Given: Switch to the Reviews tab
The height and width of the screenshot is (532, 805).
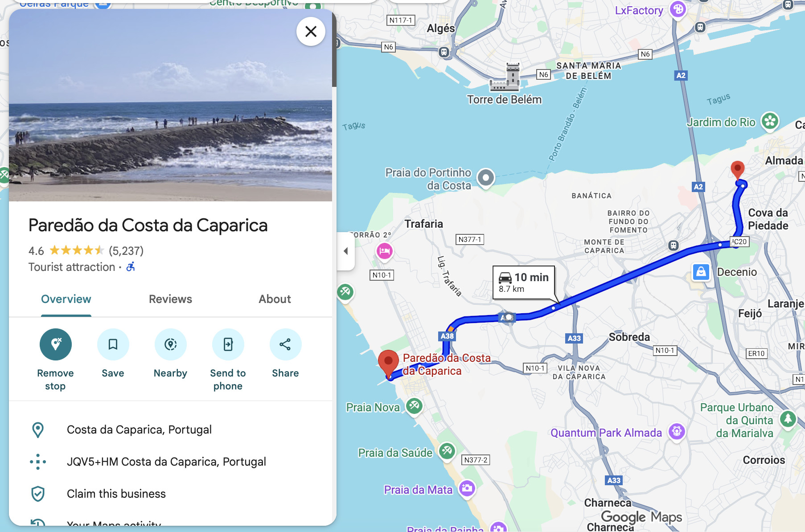Looking at the screenshot, I should pyautogui.click(x=170, y=299).
